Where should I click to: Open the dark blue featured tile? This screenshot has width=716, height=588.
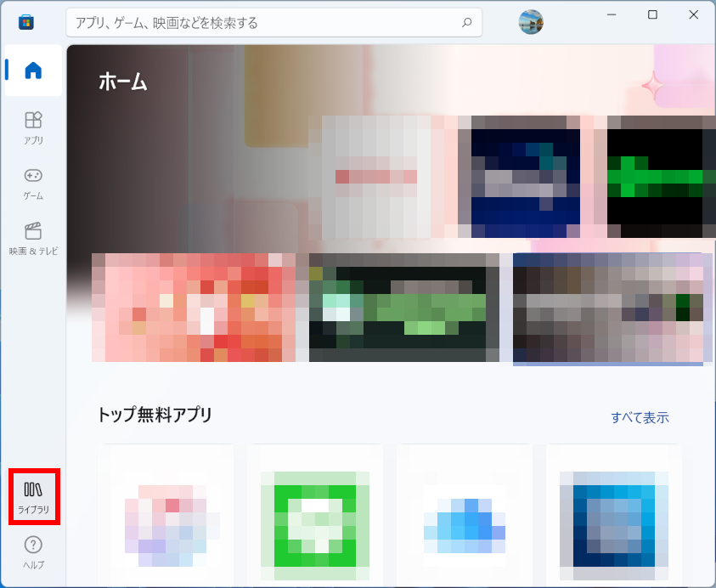click(526, 178)
